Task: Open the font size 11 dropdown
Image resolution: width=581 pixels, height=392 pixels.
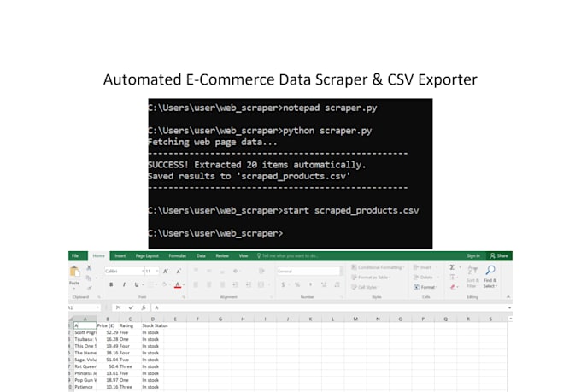Action: point(157,272)
